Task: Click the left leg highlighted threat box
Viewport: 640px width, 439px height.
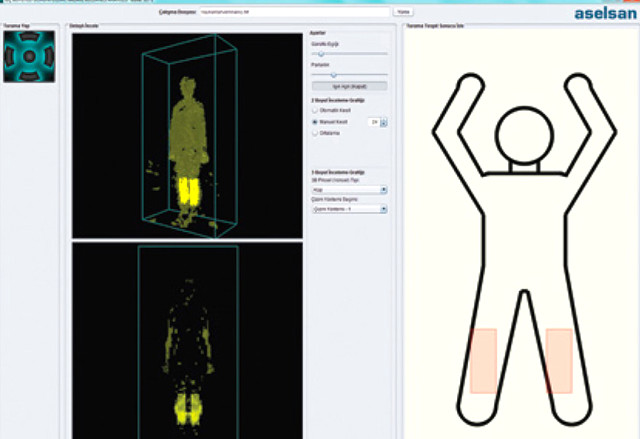Action: click(483, 360)
